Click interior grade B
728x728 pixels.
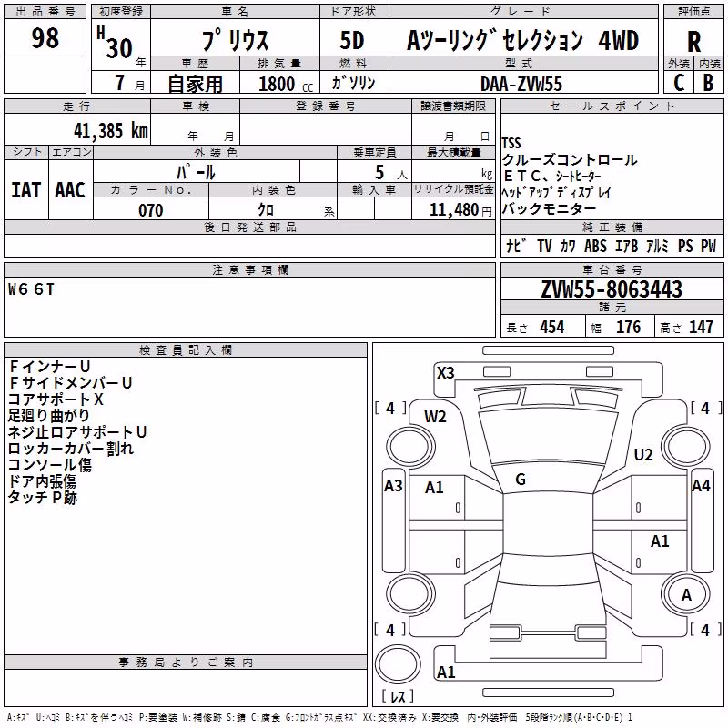(x=708, y=83)
